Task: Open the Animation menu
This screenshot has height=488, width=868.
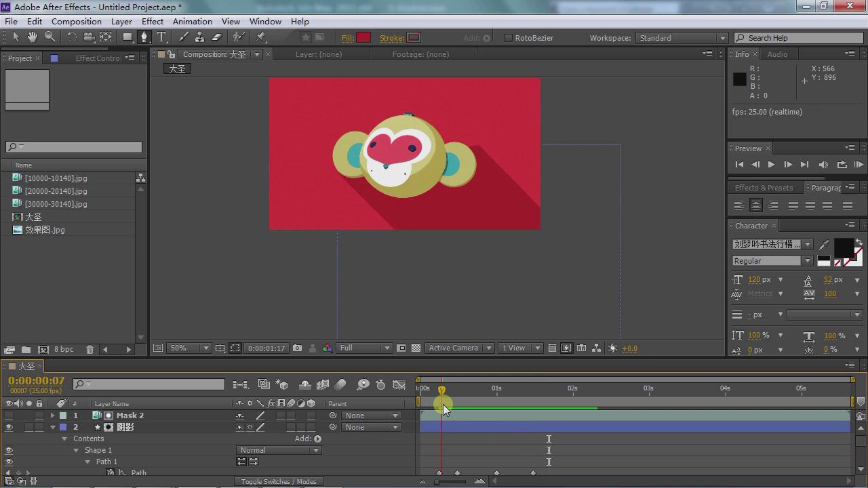Action: coord(193,21)
